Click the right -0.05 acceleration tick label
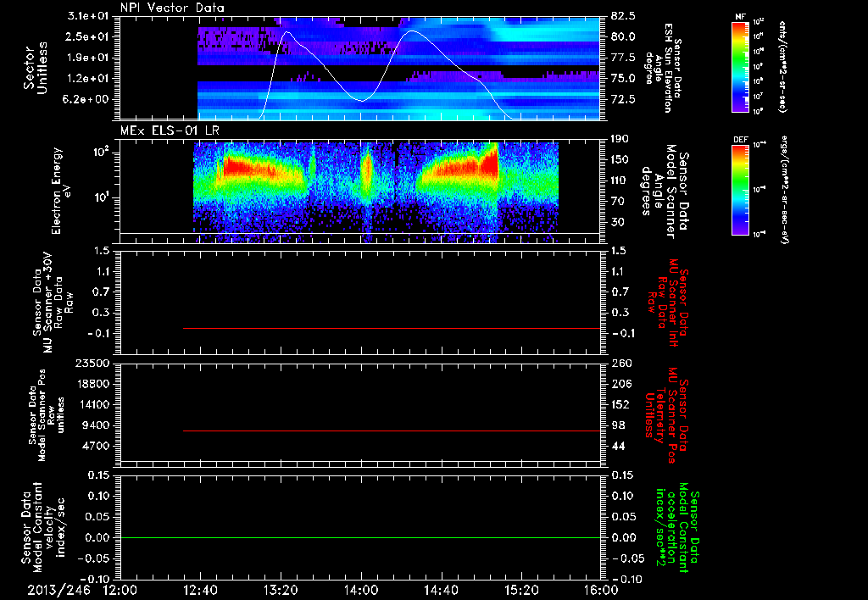Viewport: 868px width, 600px height. click(x=628, y=558)
